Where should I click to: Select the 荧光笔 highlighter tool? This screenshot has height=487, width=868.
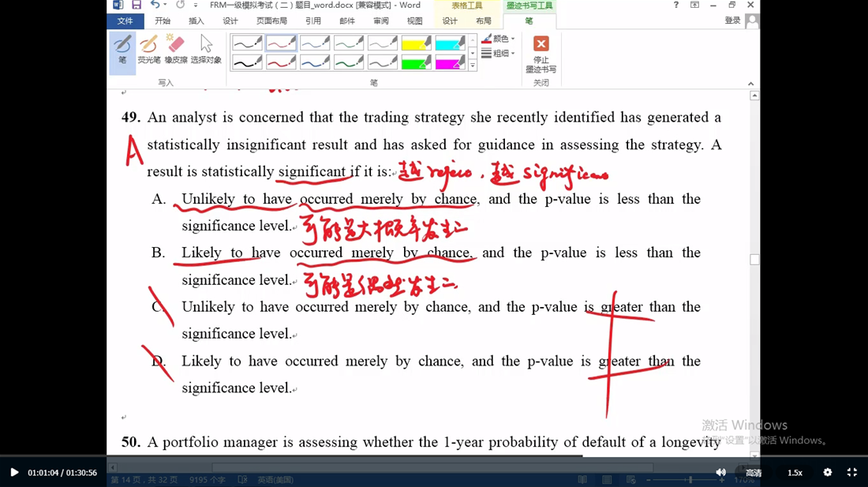point(149,50)
